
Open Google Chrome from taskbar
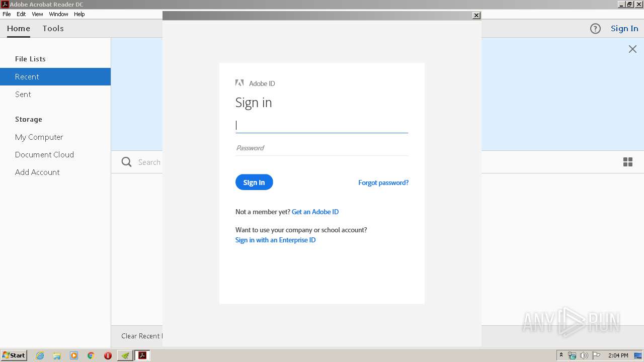tap(91, 355)
